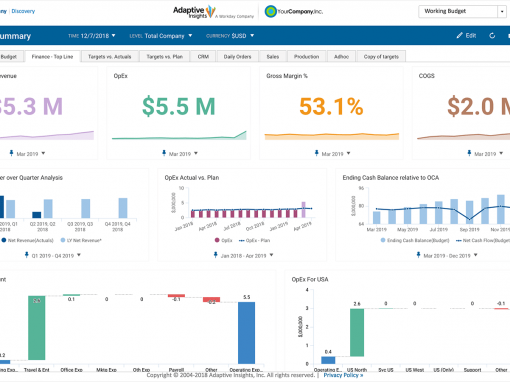This screenshot has width=510, height=382.
Task: Toggle the OpEx - Plan legend series
Action: click(255, 240)
